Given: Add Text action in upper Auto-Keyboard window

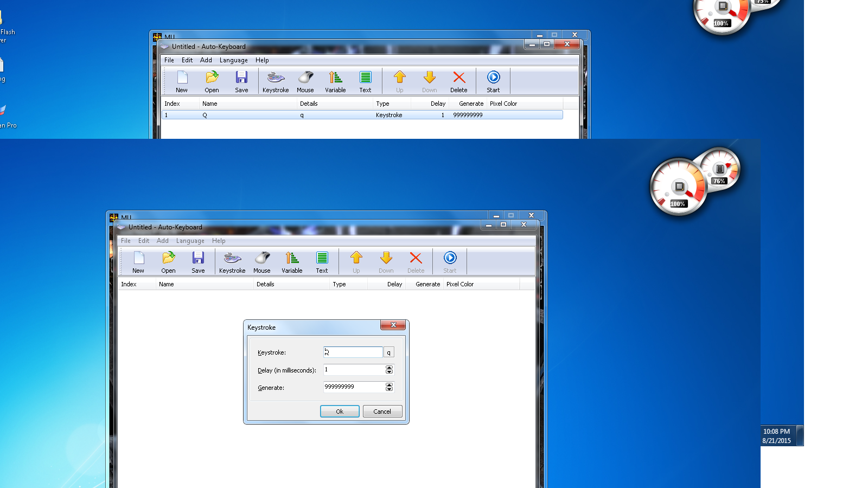Looking at the screenshot, I should [x=365, y=81].
